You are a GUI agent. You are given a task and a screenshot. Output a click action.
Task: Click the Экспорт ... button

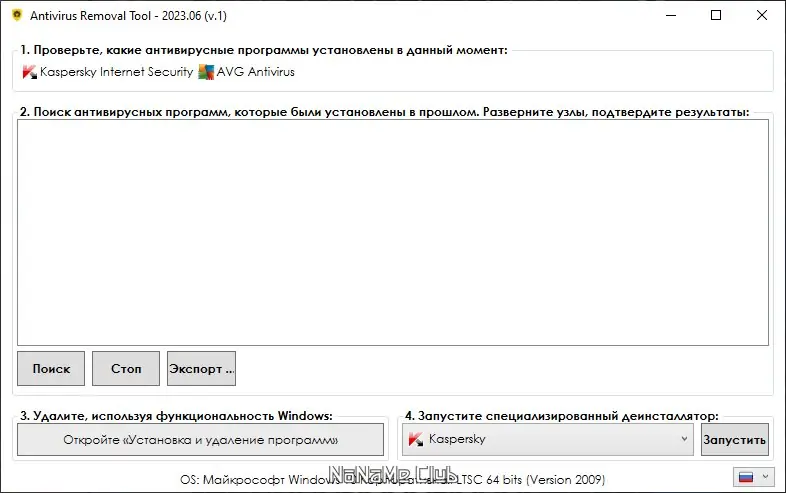202,369
